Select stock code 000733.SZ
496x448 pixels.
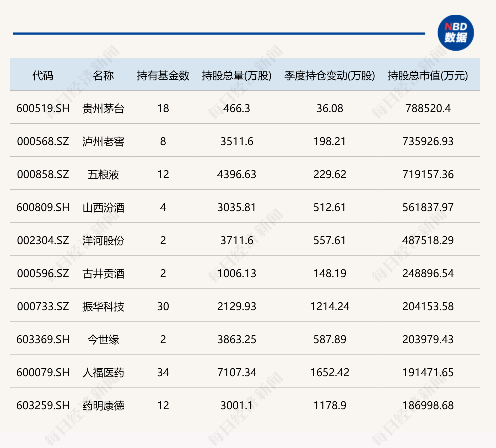pyautogui.click(x=43, y=306)
